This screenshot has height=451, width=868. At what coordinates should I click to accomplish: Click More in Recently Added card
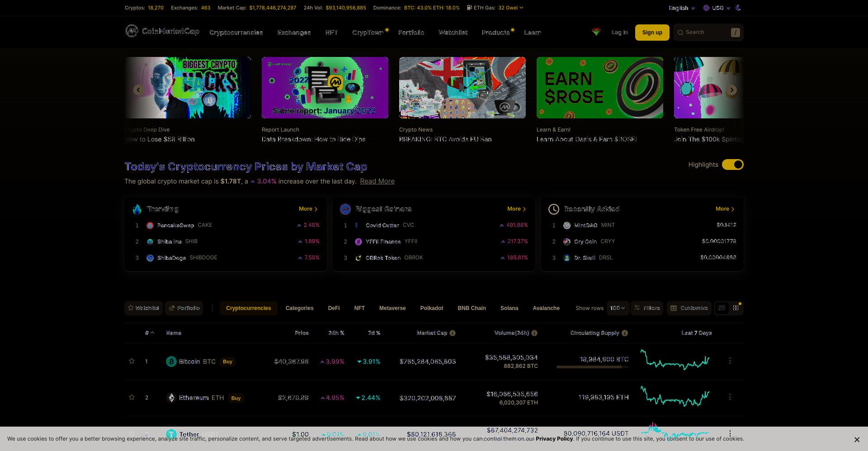725,209
